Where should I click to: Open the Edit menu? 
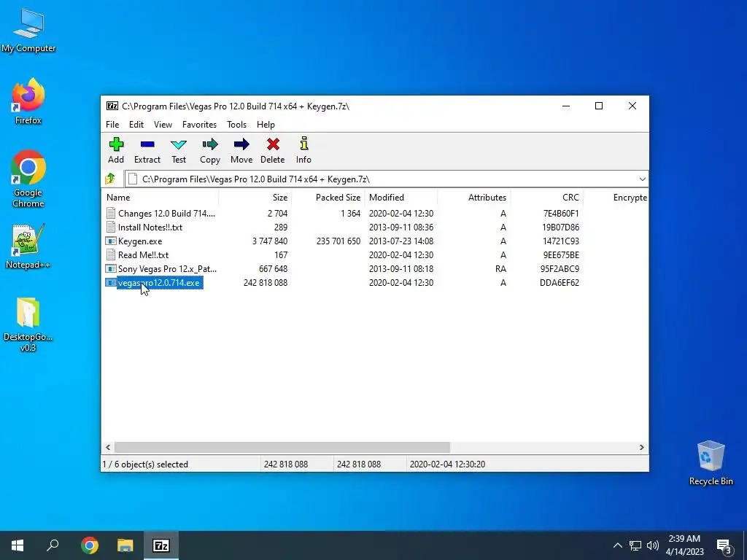(136, 124)
